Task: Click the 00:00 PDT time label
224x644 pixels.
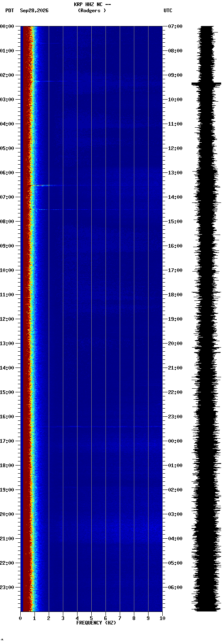Action: pos(7,26)
